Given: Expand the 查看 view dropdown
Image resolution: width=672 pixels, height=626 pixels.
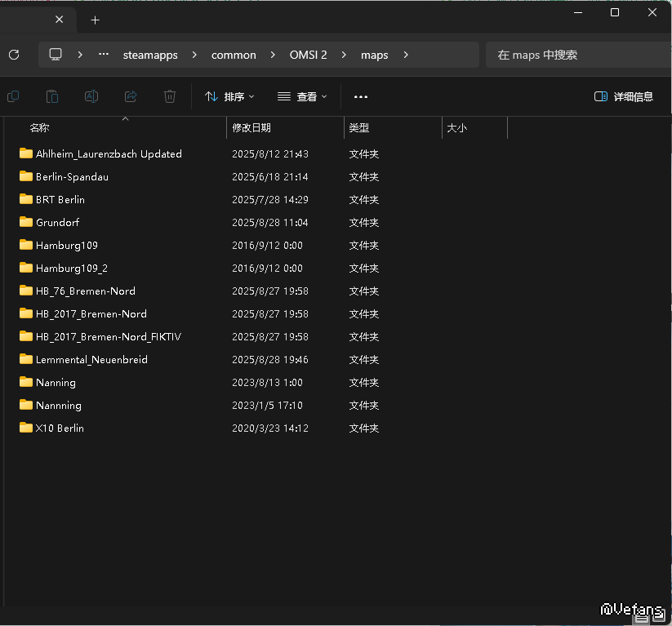Looking at the screenshot, I should [x=302, y=96].
